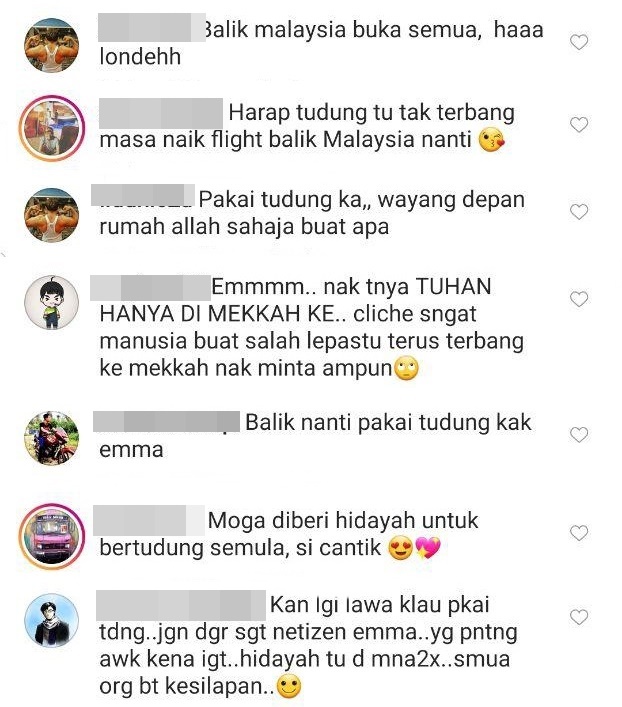Image resolution: width=622 pixels, height=707 pixels.
Task: Open the anime-style avatar on last comment
Action: 51,620
